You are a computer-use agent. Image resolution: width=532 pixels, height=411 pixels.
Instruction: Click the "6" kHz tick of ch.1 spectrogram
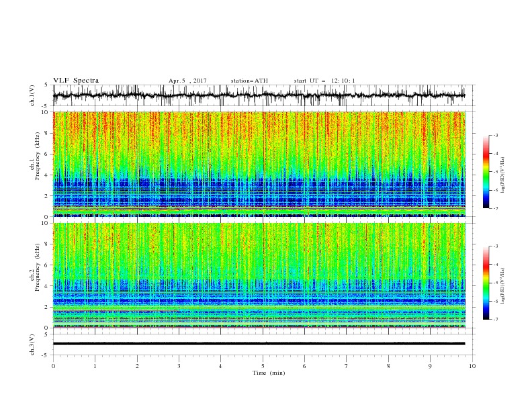47,154
